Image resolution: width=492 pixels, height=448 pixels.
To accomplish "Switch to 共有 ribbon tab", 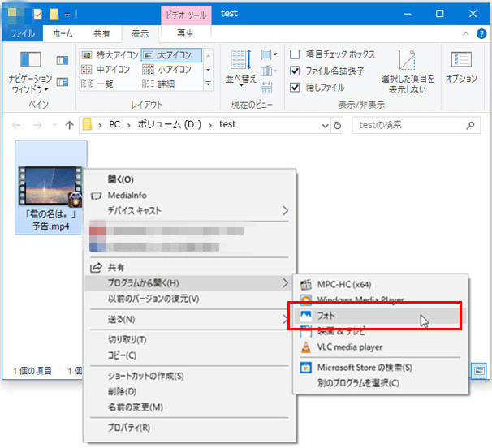I will (101, 33).
